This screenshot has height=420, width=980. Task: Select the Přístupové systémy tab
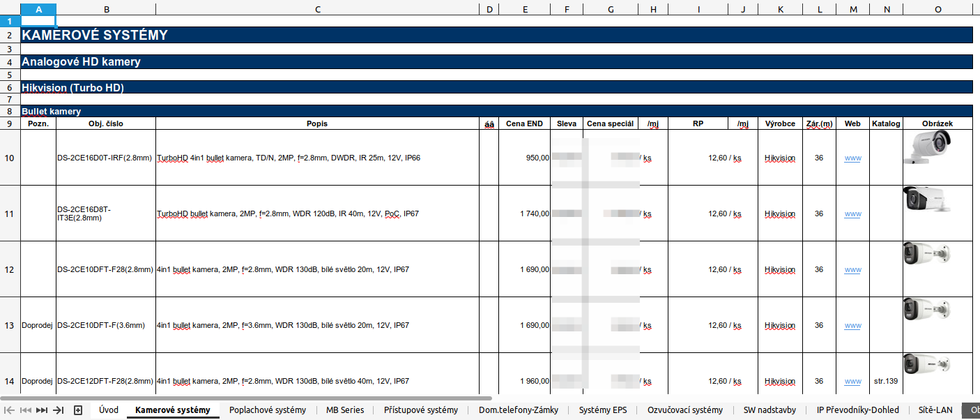click(x=421, y=410)
